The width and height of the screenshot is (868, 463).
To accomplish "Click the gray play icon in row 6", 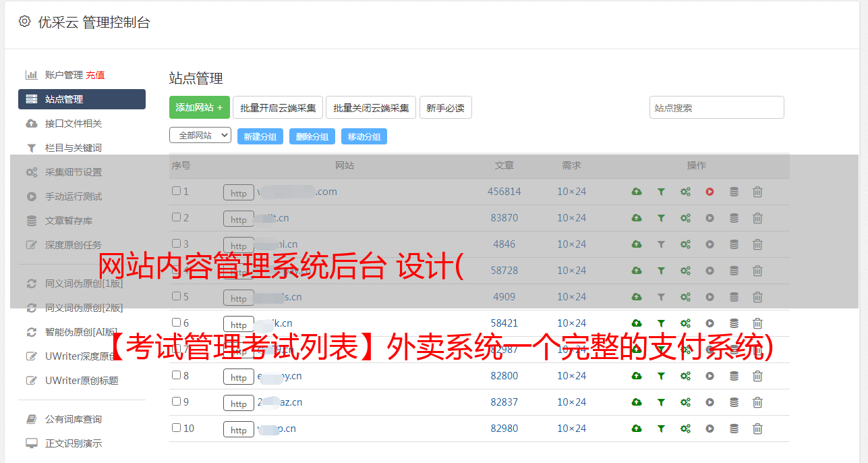I will pos(710,323).
